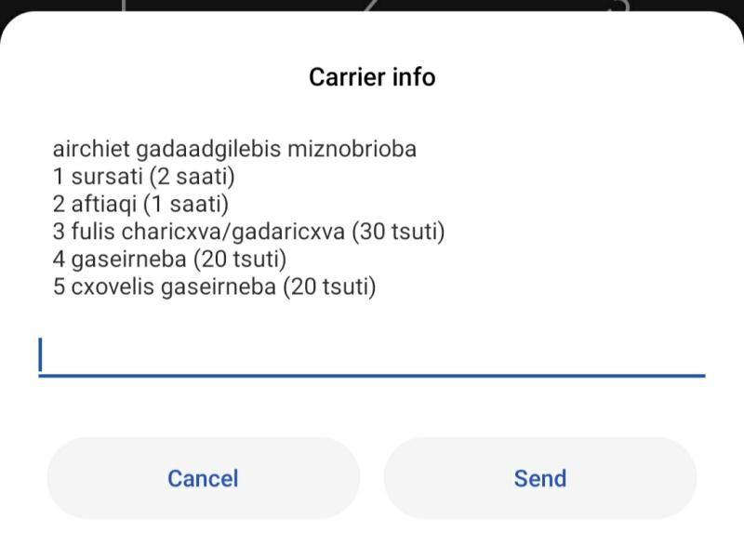Tap the Send button
744x560 pixels.
pos(540,478)
